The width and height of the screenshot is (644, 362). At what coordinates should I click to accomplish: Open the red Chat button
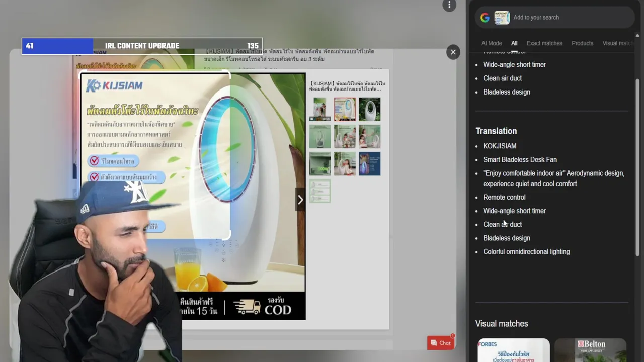[x=441, y=343]
